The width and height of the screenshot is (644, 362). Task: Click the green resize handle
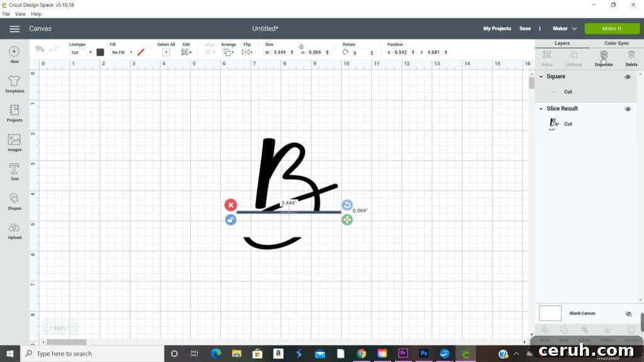coord(347,220)
